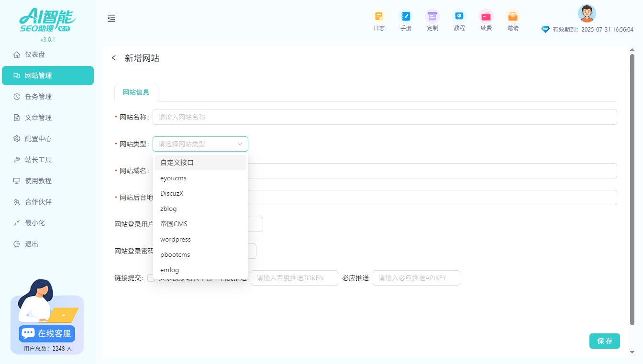This screenshot has width=643, height=364.
Task: Pick 自定义接口 from the dropdown list
Action: 177,163
